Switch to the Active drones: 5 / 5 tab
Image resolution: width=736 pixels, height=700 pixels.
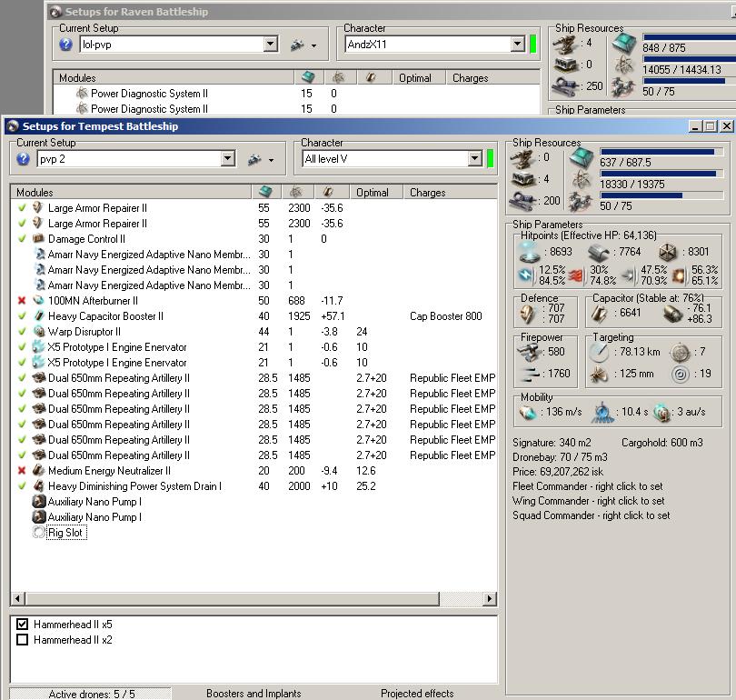[91, 694]
